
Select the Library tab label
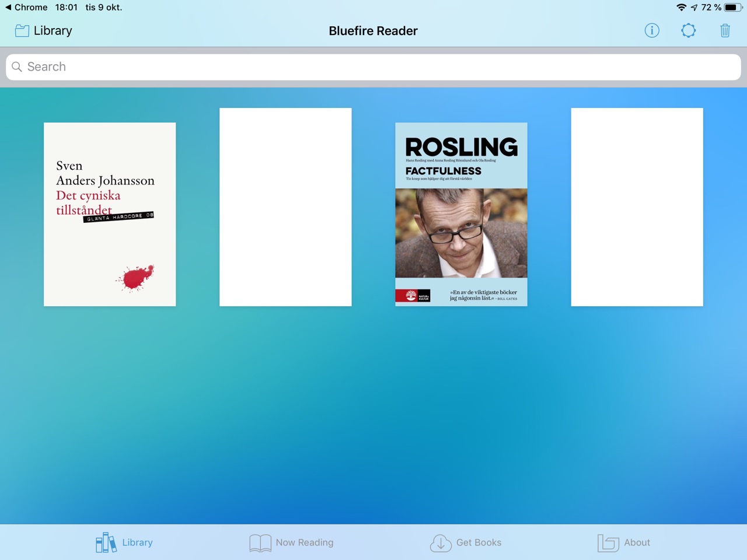coord(137,542)
